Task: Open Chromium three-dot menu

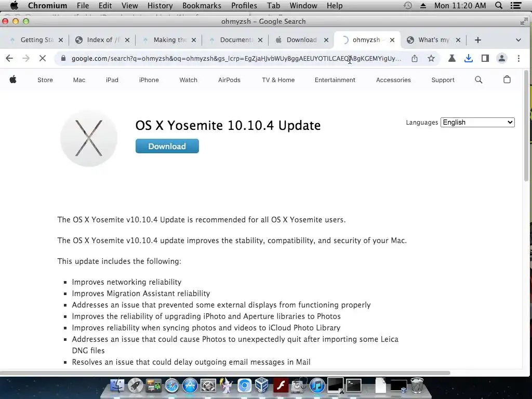Action: pyautogui.click(x=518, y=58)
